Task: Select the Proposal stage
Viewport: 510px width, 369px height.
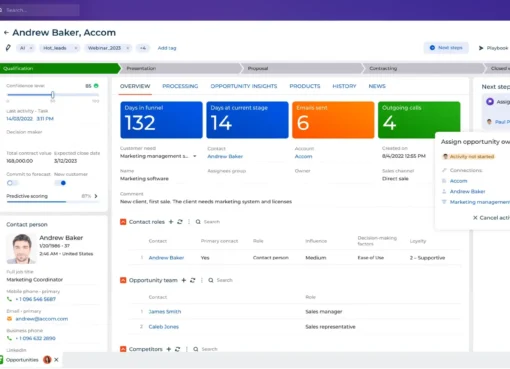Action: pyautogui.click(x=302, y=68)
